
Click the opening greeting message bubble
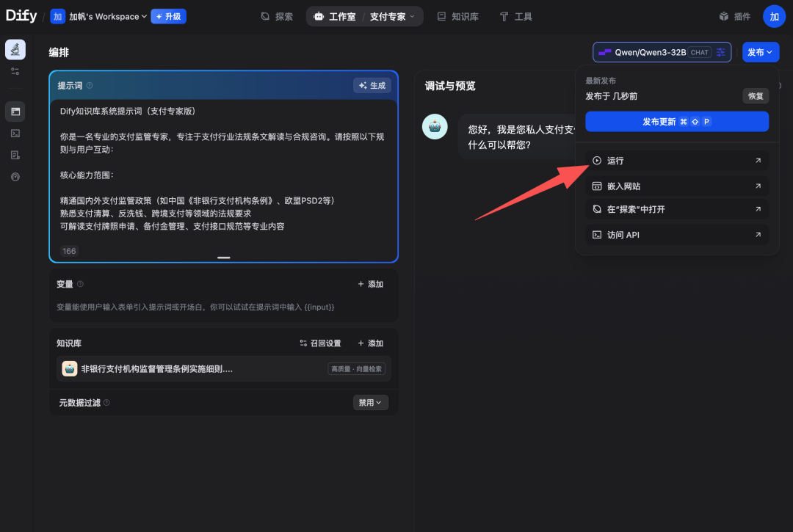(517, 137)
